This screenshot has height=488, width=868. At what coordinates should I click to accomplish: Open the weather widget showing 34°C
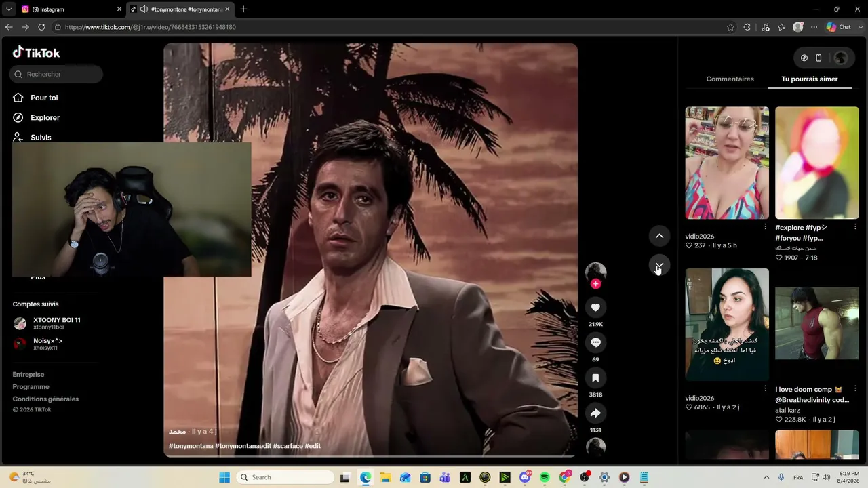29,477
